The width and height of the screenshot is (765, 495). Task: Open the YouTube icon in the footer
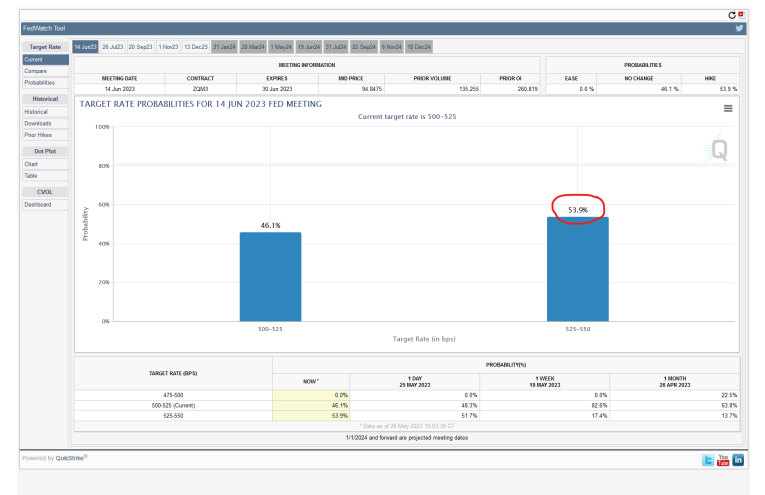[x=723, y=459]
